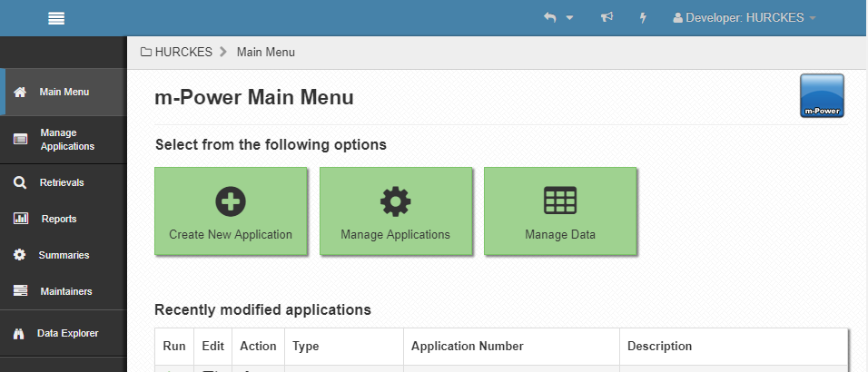Click the Reports bar chart icon
The image size is (868, 372).
tap(21, 219)
